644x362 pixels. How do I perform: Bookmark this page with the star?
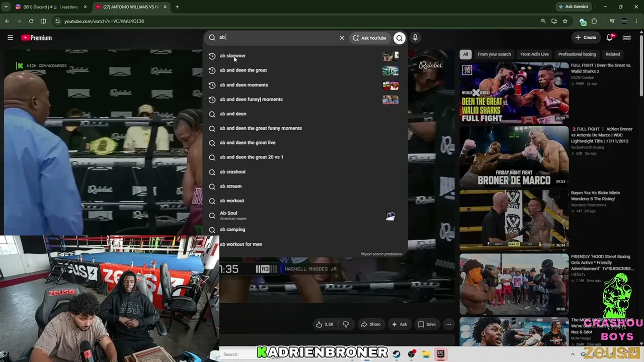click(x=565, y=21)
